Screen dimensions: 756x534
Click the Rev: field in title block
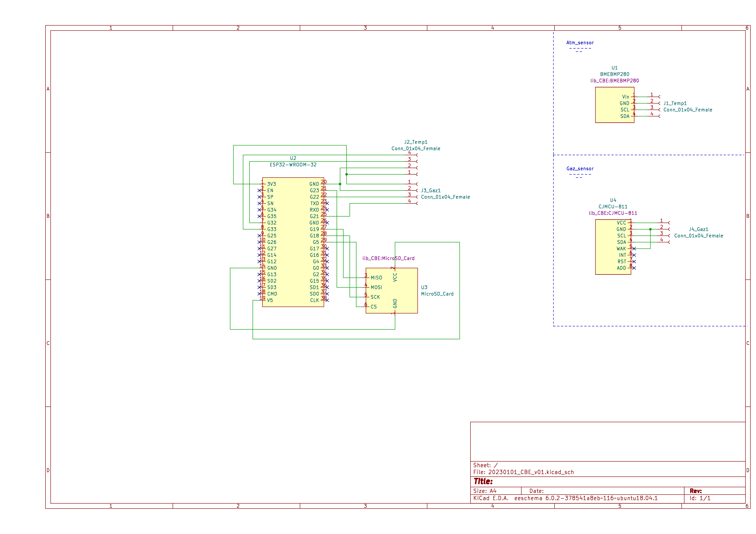(696, 491)
